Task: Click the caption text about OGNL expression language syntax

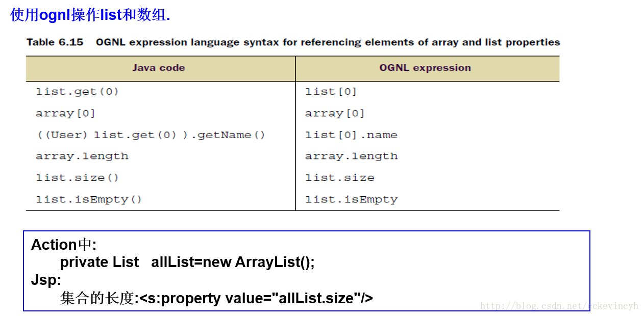Action: click(x=328, y=42)
